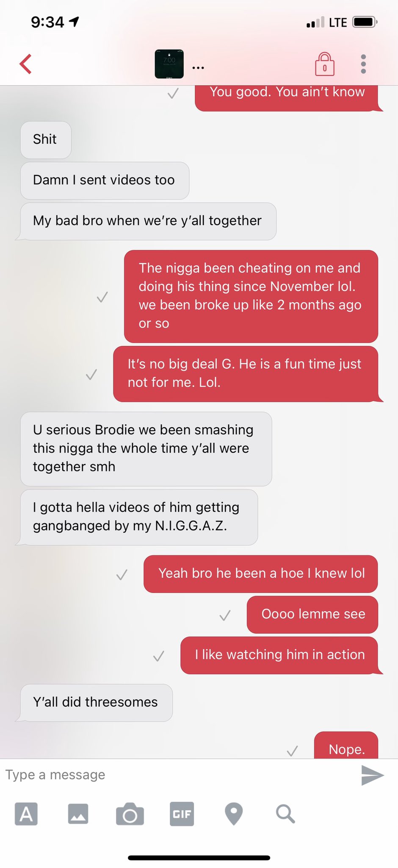398x868 pixels.
Task: Open the photo gallery icon
Action: [78, 814]
